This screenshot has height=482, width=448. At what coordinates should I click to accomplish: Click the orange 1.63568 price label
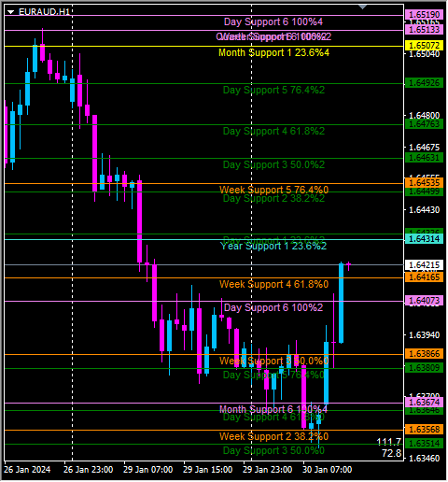point(425,430)
